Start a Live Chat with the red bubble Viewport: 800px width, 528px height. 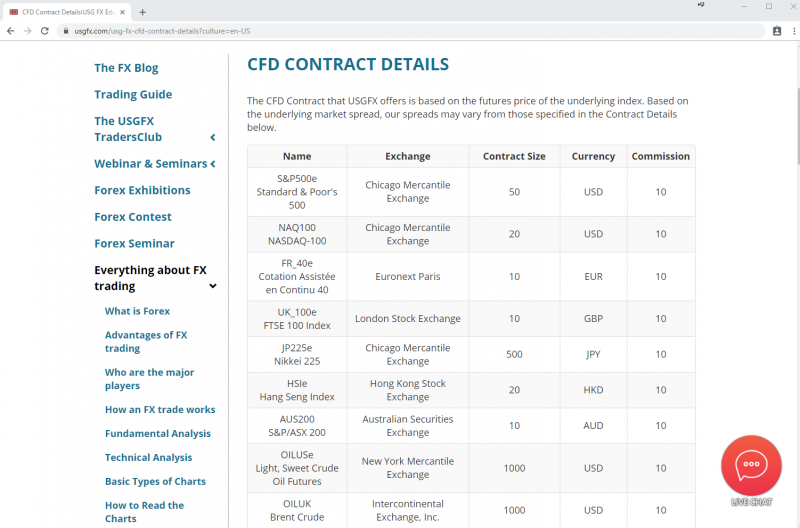coord(751,465)
